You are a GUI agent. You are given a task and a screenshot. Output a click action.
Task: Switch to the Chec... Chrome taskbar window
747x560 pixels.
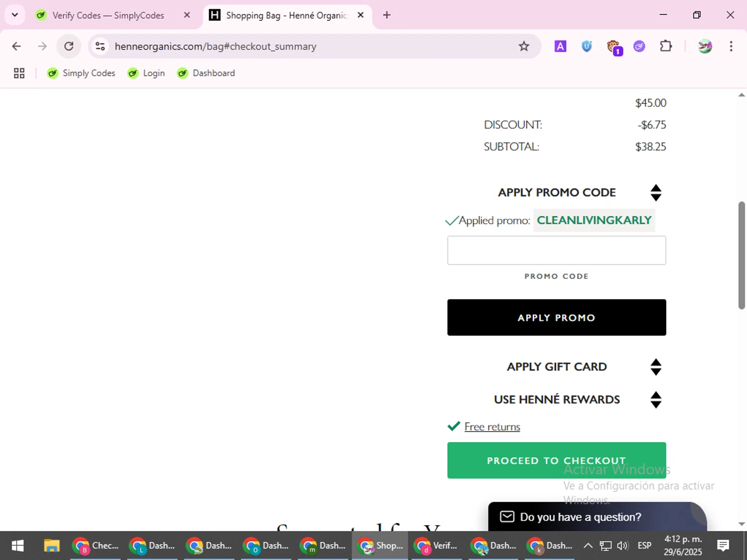coord(96,546)
